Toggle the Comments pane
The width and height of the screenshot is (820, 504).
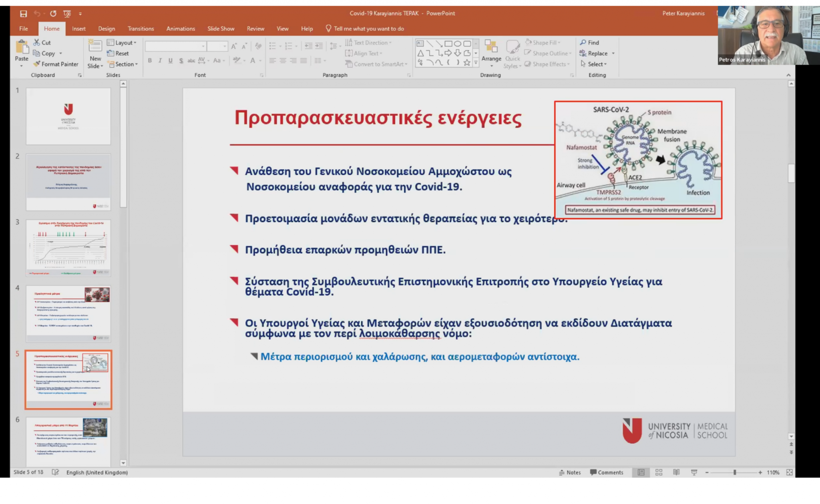pos(607,472)
